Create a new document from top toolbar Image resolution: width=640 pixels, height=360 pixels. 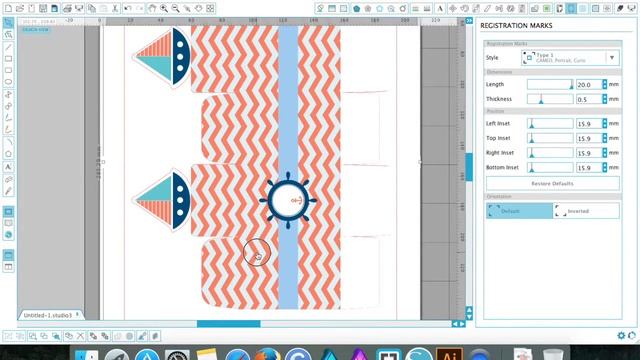click(x=8, y=8)
